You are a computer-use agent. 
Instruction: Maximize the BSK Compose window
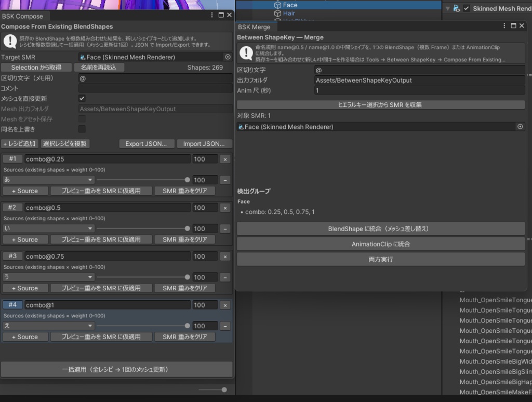[x=221, y=15]
